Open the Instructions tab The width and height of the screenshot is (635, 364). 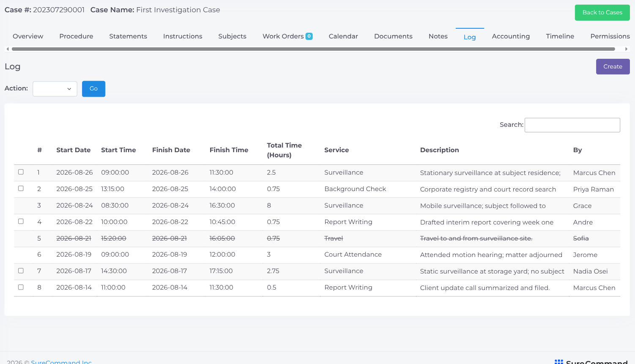pyautogui.click(x=183, y=36)
